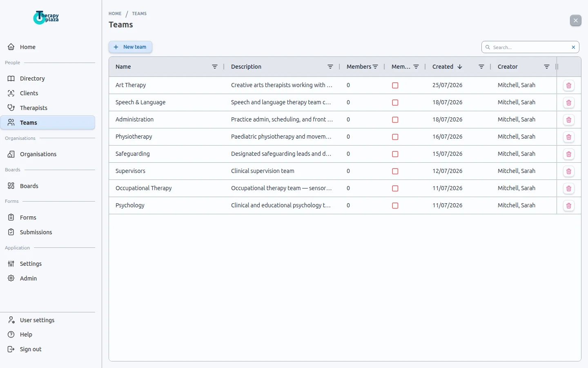Screen dimensions: 588x368
Task: Delete Occupational Therapy team via trash icon
Action: pyautogui.click(x=568, y=188)
